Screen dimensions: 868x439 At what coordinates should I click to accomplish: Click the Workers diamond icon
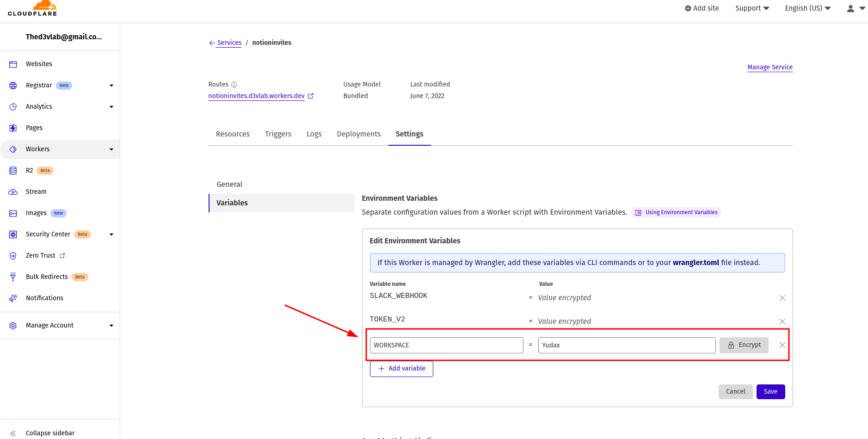click(13, 149)
